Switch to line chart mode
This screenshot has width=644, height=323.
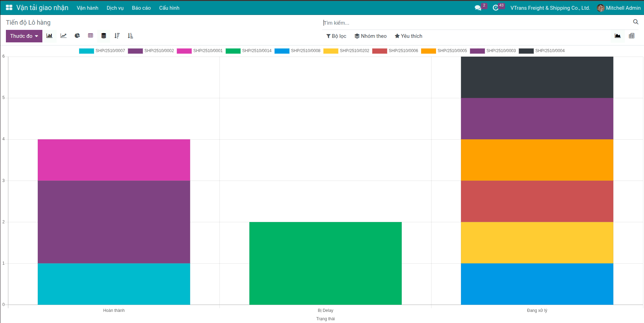click(x=64, y=36)
